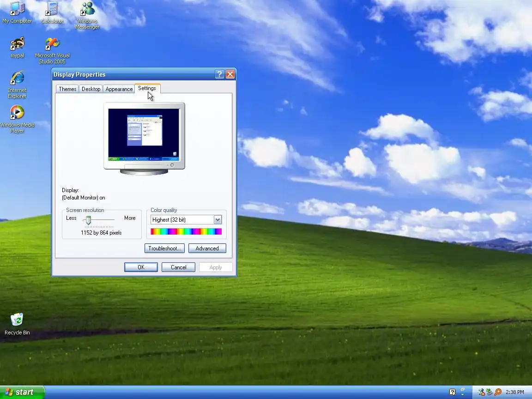
Task: Click the 'More' resolution label
Action: (x=130, y=218)
